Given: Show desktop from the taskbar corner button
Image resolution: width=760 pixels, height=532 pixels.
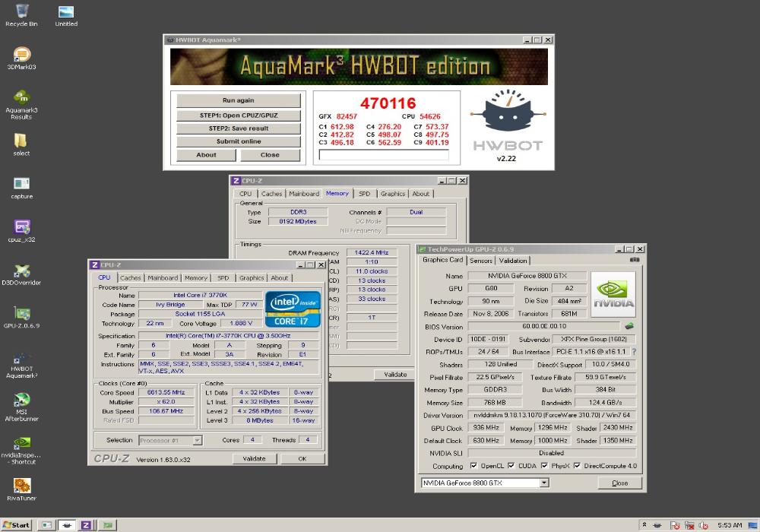Looking at the screenshot, I should point(752,525).
